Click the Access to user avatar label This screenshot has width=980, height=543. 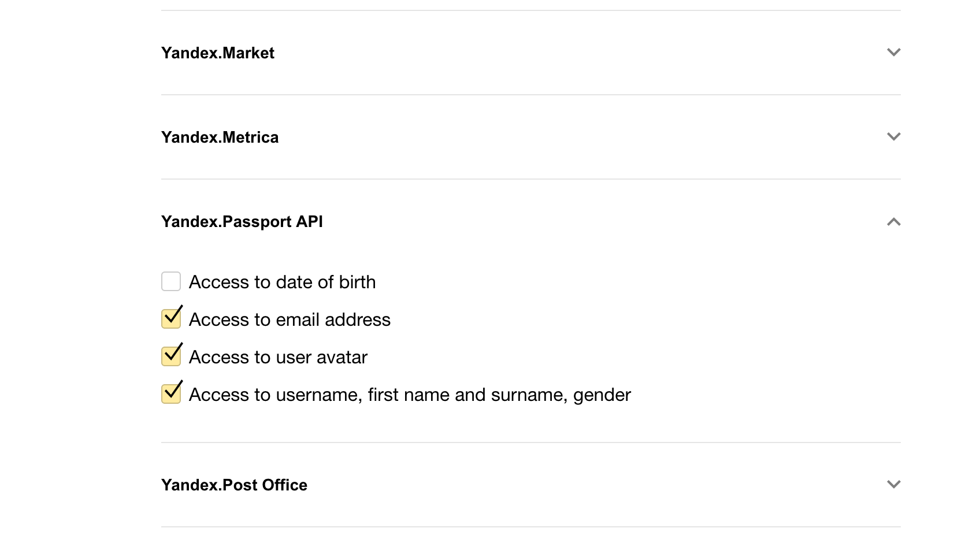pos(278,356)
